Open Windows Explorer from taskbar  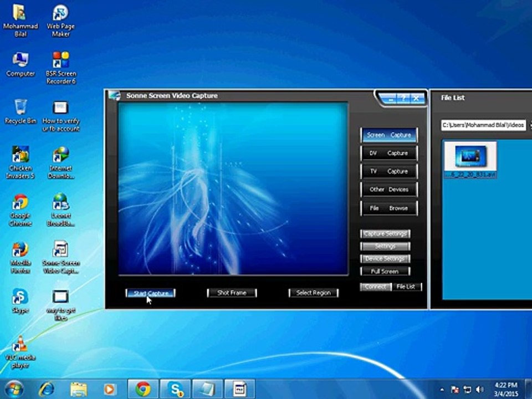[78, 389]
